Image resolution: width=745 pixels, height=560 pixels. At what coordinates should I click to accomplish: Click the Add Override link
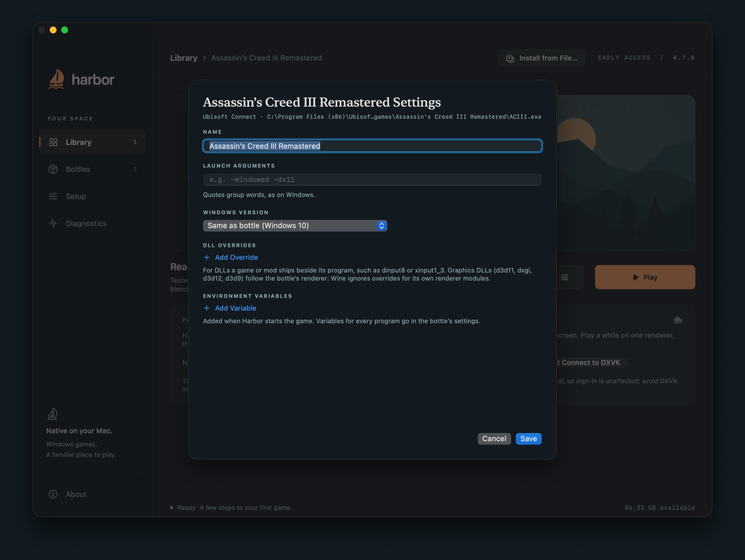click(x=231, y=257)
